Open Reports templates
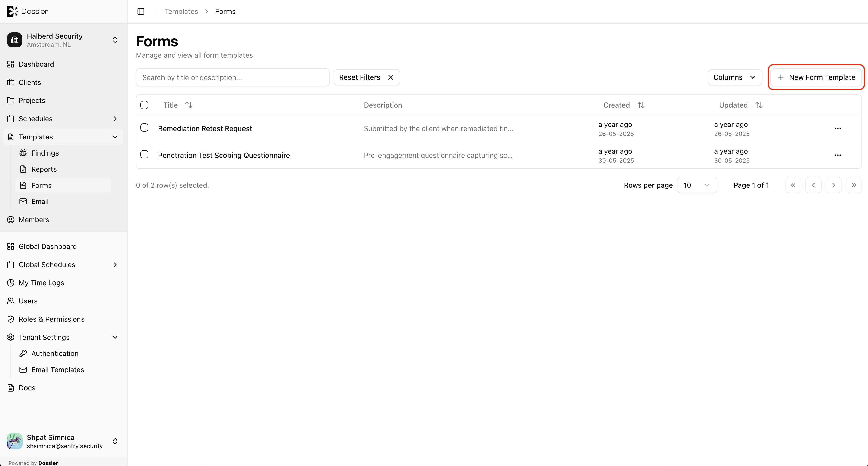 coord(63,169)
